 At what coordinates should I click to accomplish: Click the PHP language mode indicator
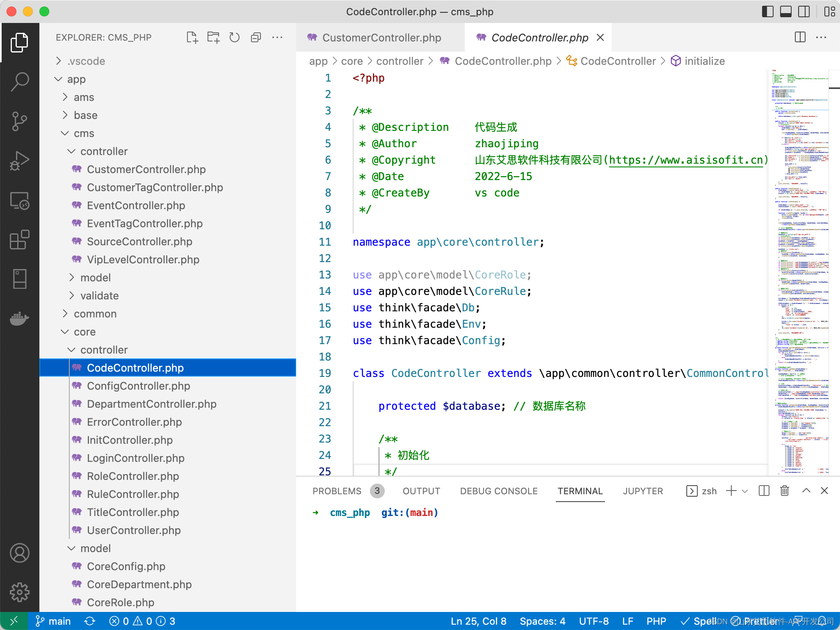656,621
